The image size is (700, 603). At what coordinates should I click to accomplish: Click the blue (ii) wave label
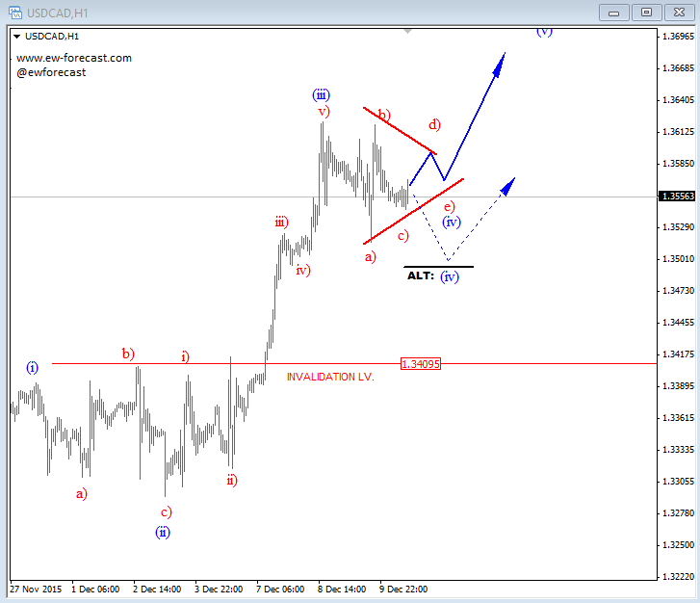163,532
